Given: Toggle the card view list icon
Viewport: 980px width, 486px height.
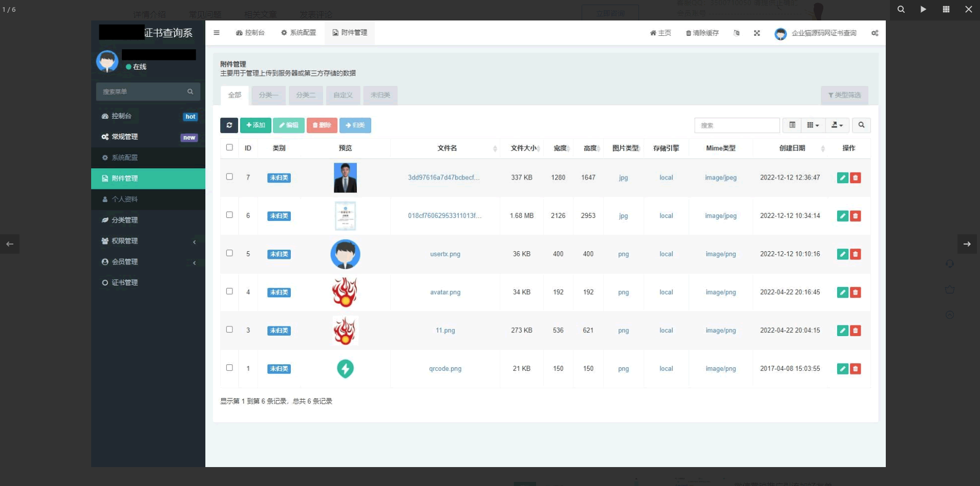Looking at the screenshot, I should click(x=792, y=125).
